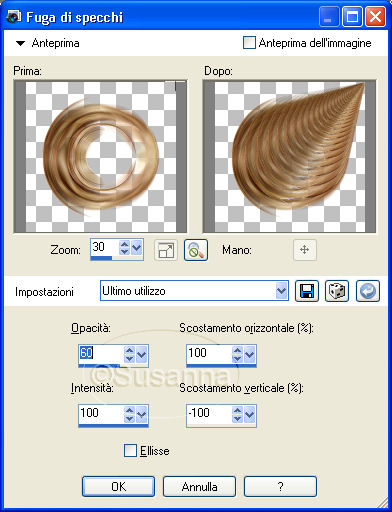Image resolution: width=392 pixels, height=512 pixels.
Task: Randomize parameters with the dice icon
Action: 337,291
